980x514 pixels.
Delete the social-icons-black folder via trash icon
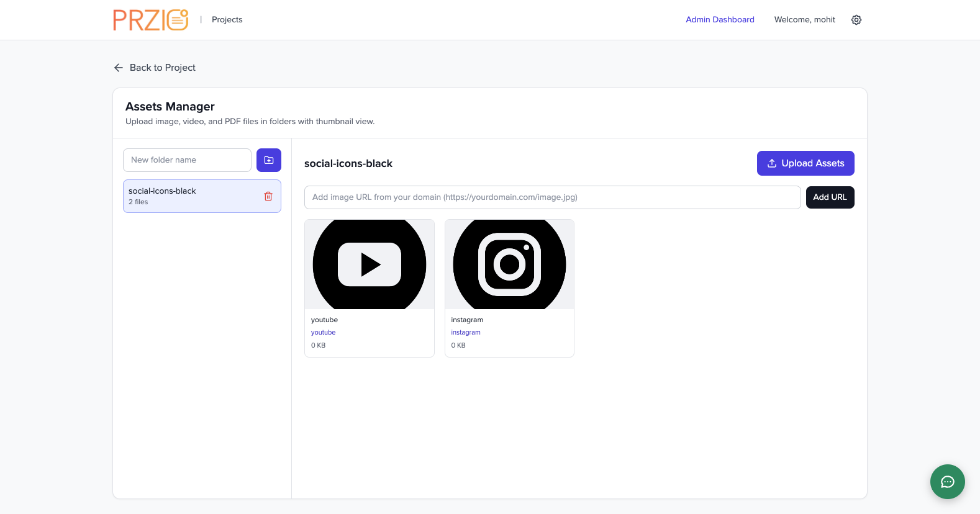click(x=268, y=196)
